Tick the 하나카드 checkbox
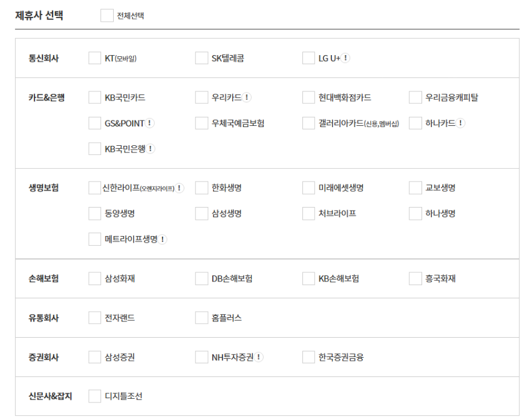Image resolution: width=531 pixels, height=420 pixels. pyautogui.click(x=415, y=123)
